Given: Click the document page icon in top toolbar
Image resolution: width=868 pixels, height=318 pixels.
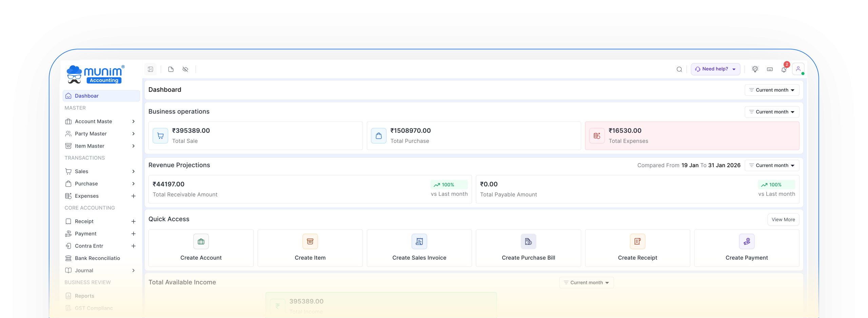Looking at the screenshot, I should click(171, 69).
